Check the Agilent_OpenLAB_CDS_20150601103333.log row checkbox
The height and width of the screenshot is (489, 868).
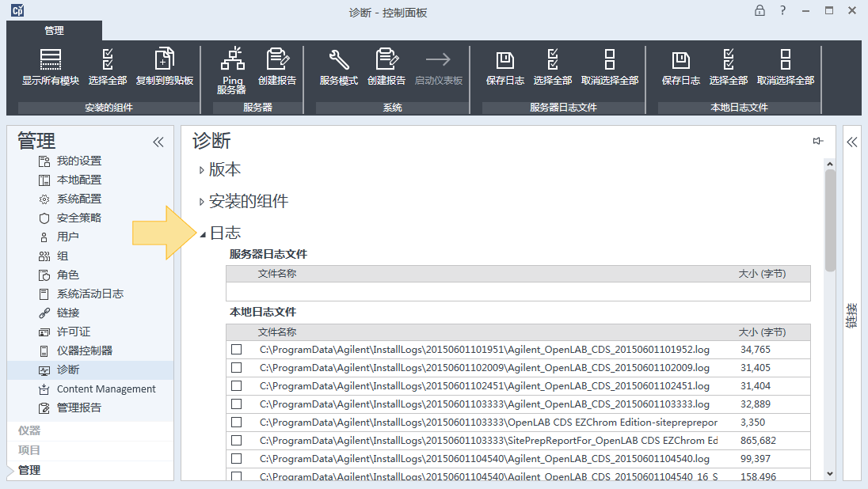click(236, 404)
